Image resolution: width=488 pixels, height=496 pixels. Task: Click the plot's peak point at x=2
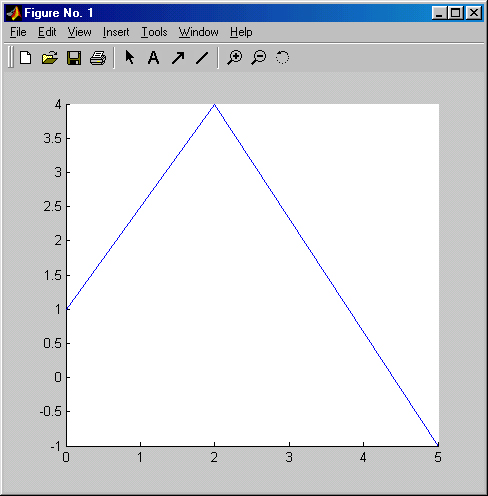pyautogui.click(x=215, y=105)
